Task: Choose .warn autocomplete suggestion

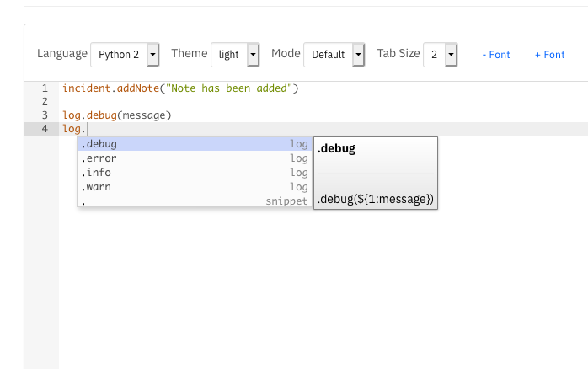Action: (195, 187)
